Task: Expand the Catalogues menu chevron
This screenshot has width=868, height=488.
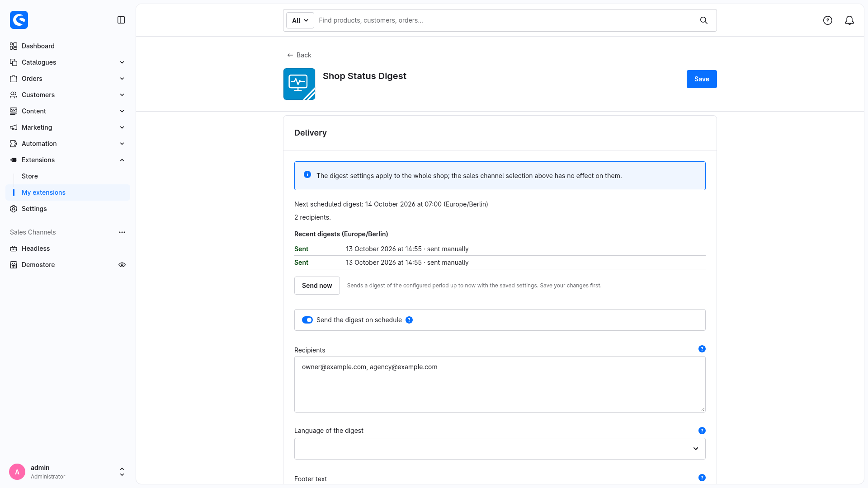Action: pos(122,62)
